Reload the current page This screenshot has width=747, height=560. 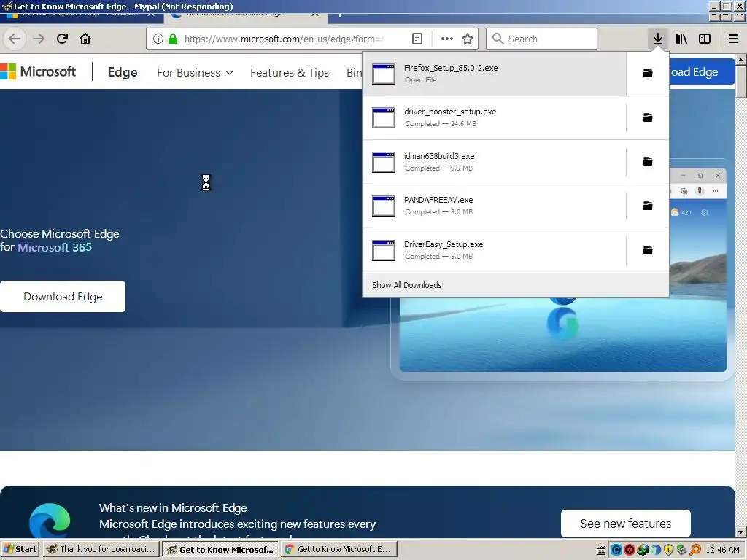tap(62, 39)
